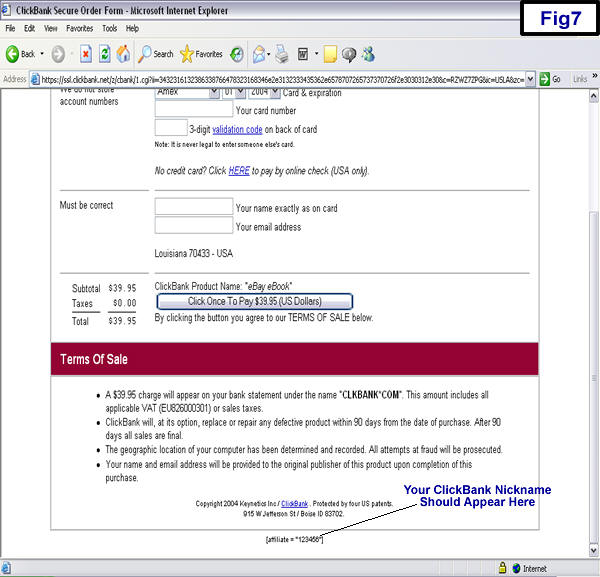Click the validation code link

[237, 130]
